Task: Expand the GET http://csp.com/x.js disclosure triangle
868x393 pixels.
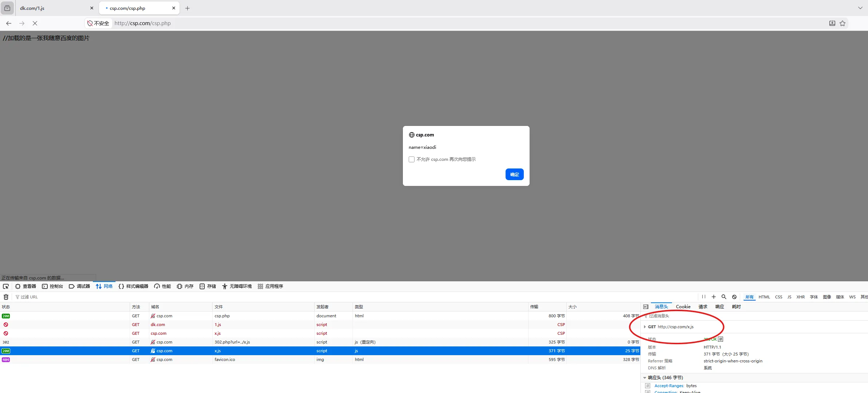Action: [645, 327]
